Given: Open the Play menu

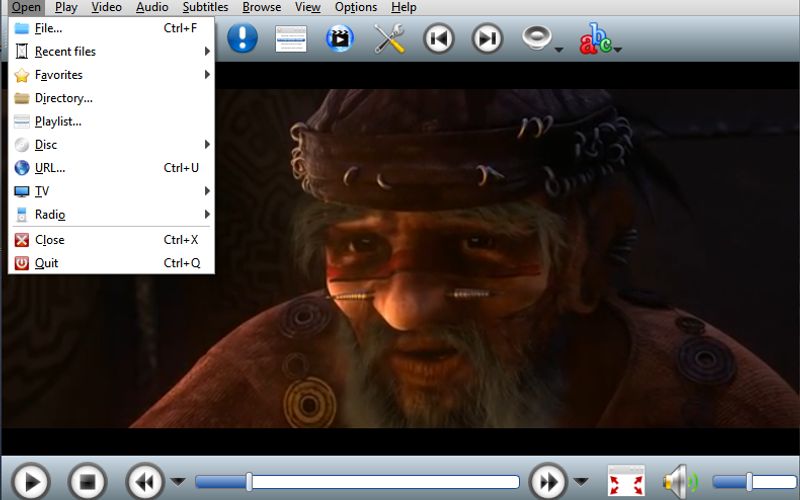Looking at the screenshot, I should click(x=66, y=7).
